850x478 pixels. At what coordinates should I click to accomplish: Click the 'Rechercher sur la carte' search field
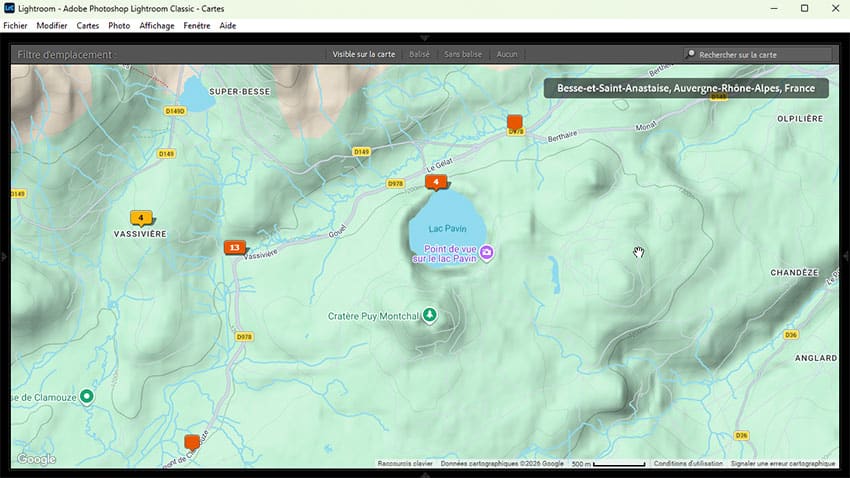[x=760, y=54]
